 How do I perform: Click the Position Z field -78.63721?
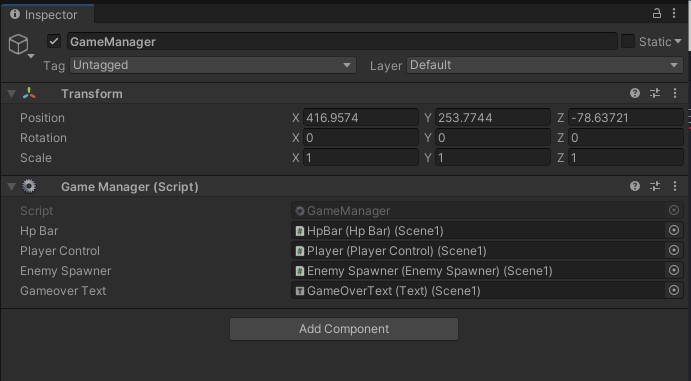(x=626, y=118)
